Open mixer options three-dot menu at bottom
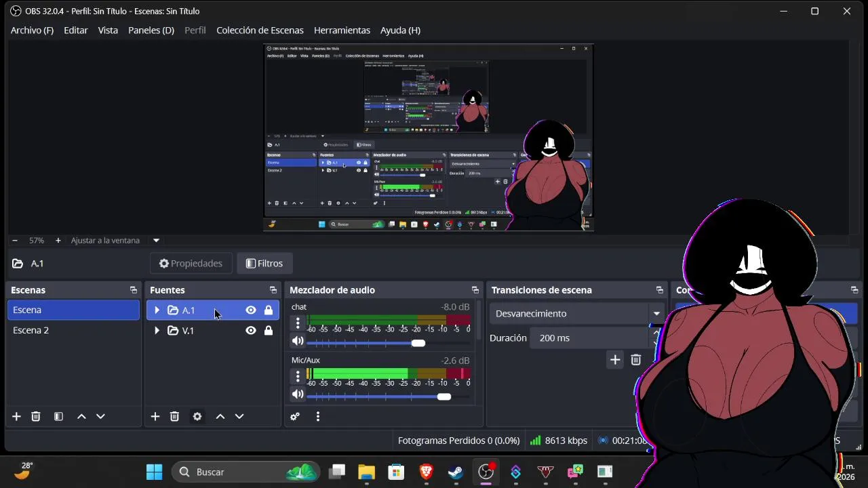Image resolution: width=868 pixels, height=488 pixels. coord(317,416)
